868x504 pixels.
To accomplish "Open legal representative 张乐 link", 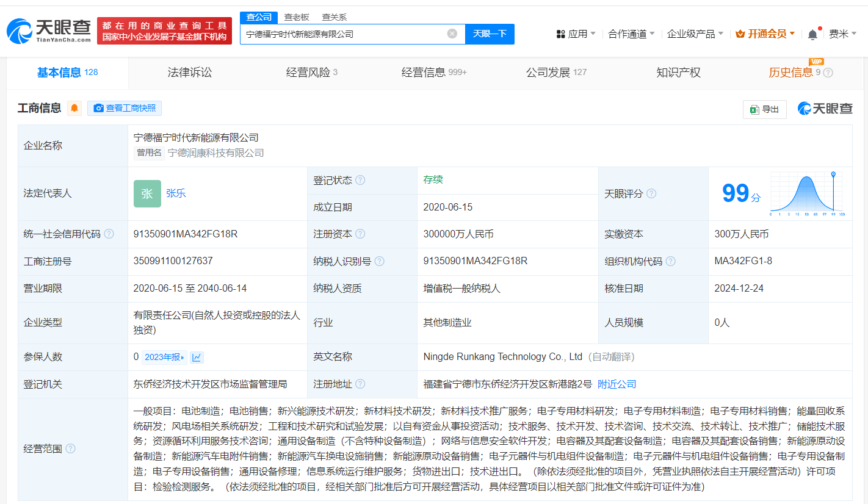I will click(x=176, y=193).
